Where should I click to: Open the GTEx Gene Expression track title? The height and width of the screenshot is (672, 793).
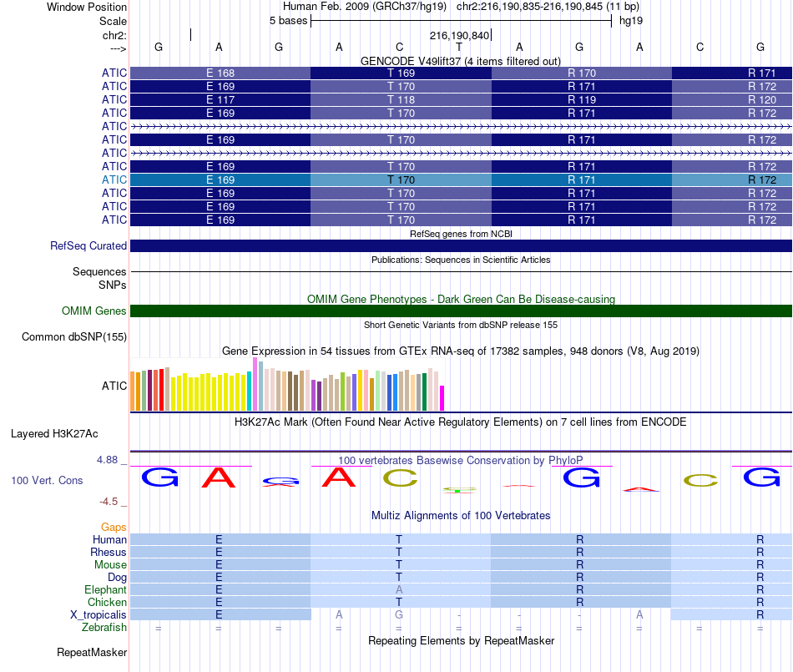click(x=461, y=351)
